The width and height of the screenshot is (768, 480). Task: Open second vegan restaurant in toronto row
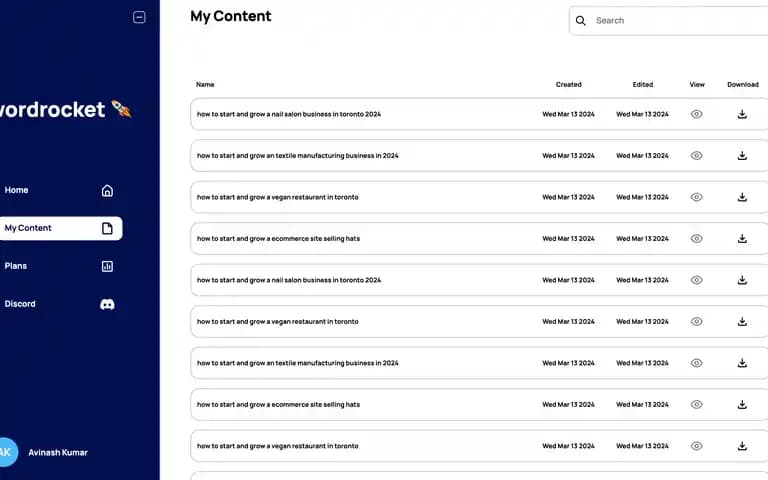pyautogui.click(x=479, y=322)
